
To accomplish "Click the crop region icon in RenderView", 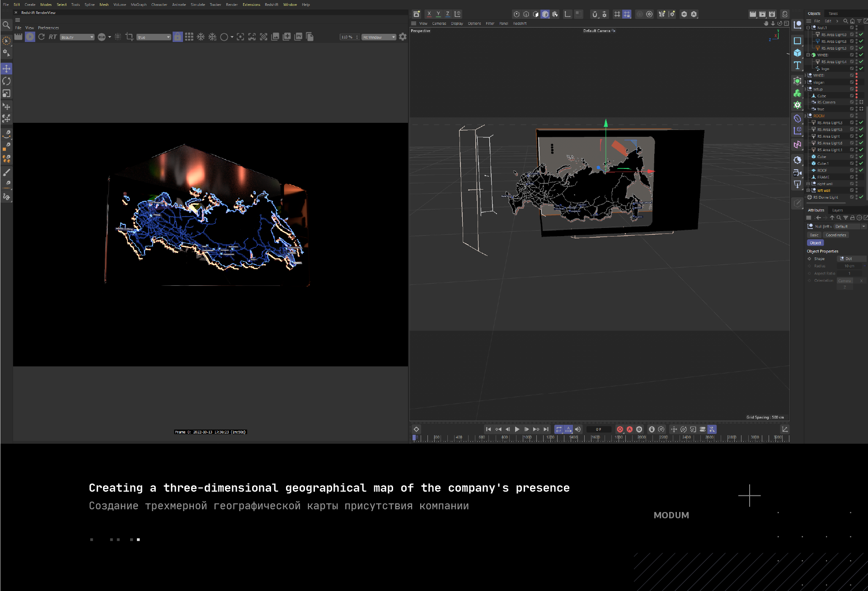I will coord(129,37).
